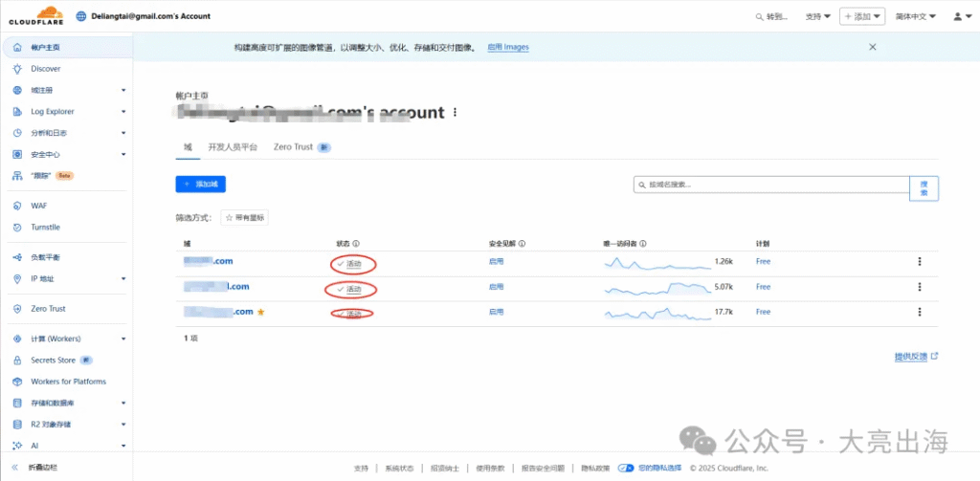
Task: Click the 存储和数据库 icon
Action: click(17, 403)
